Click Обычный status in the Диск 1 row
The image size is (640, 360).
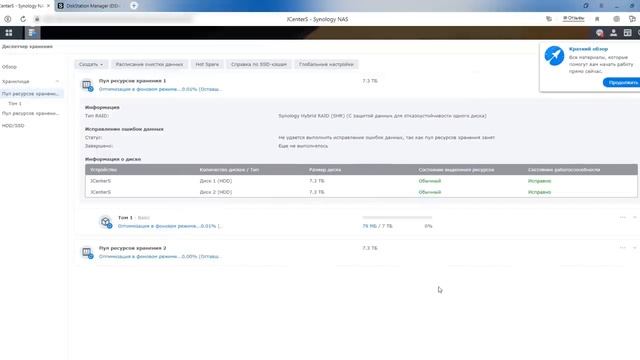tap(430, 181)
